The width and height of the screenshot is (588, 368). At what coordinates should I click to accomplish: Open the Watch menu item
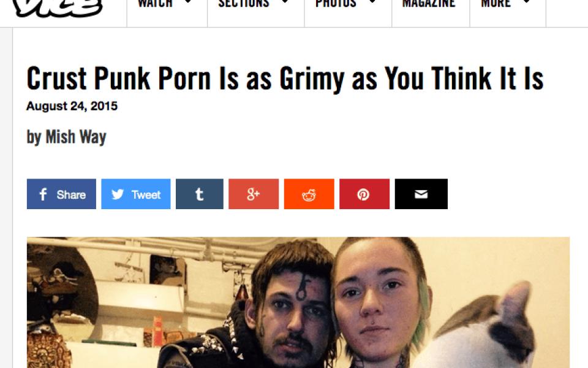pyautogui.click(x=155, y=4)
